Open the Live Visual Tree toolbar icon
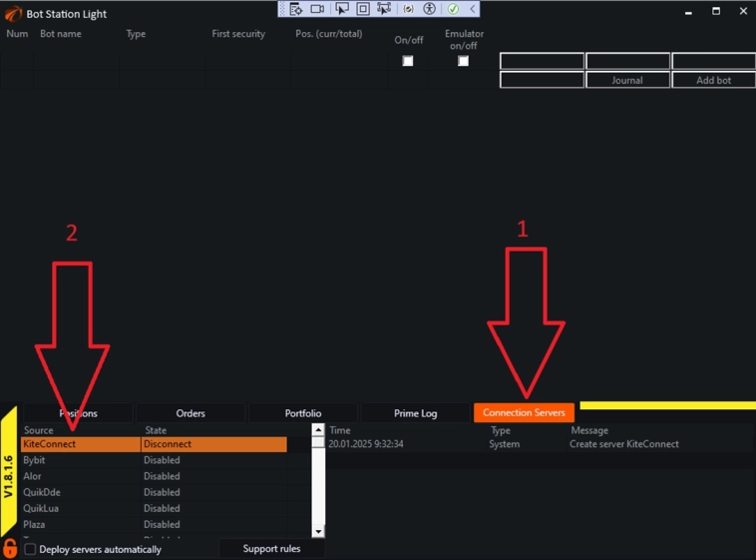Viewport: 756px width, 560px height. coord(295,9)
